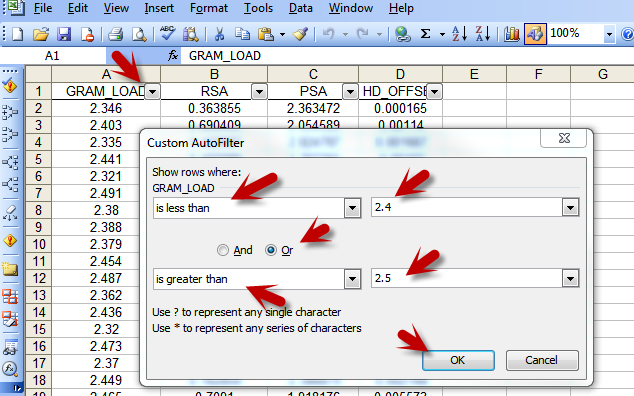Activate the Format Painter brush
634x396 pixels.
click(300, 34)
